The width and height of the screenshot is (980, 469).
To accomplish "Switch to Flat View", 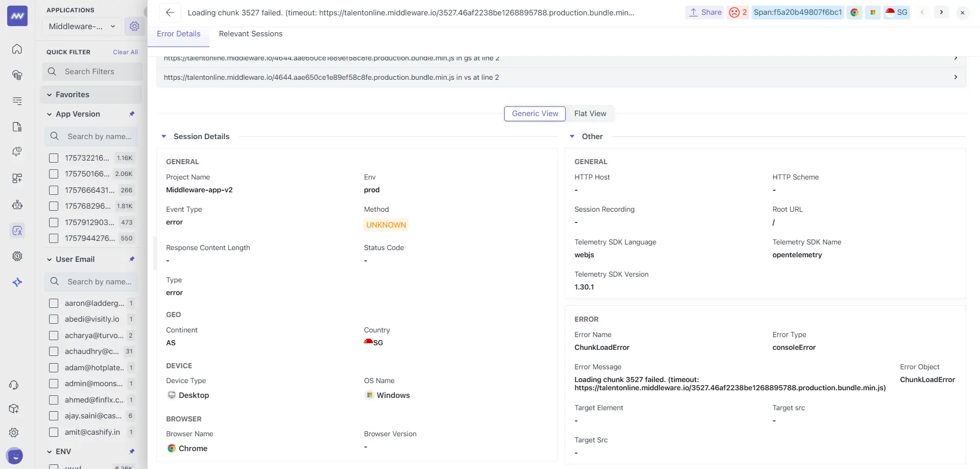I will click(590, 113).
